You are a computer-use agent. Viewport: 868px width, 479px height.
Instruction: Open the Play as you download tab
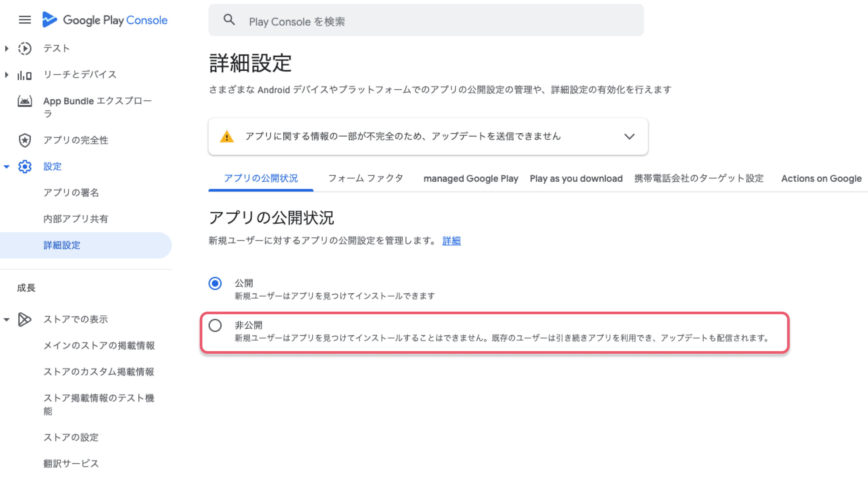576,178
